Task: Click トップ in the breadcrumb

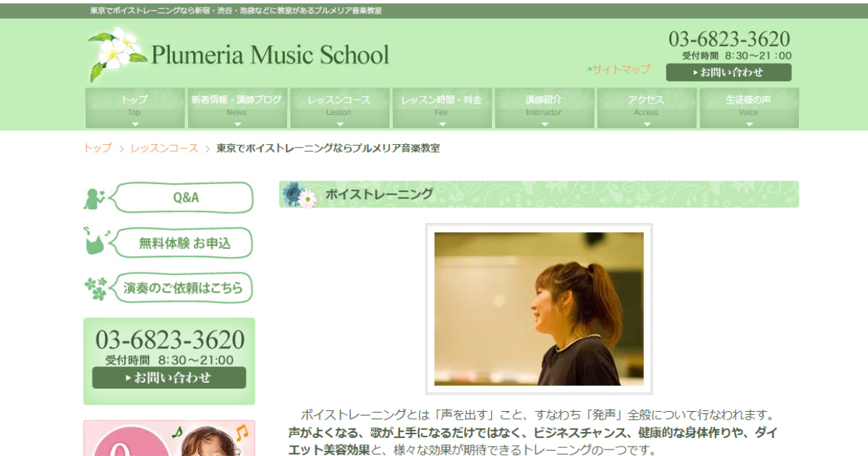Action: pos(98,148)
